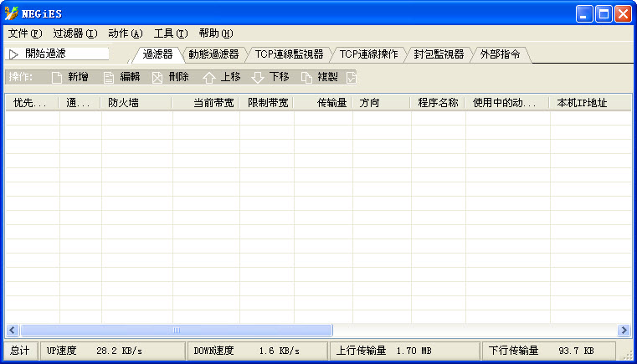Click the 上移 move up arrow icon

click(x=209, y=77)
